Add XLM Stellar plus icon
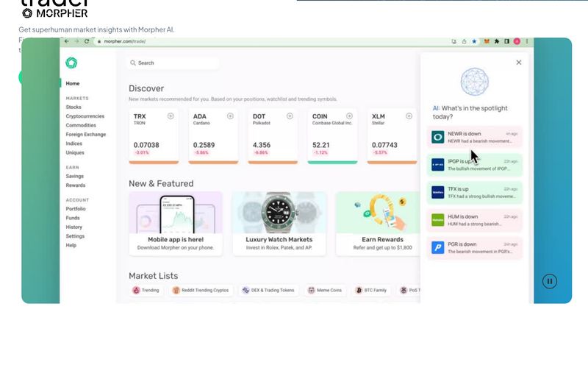This screenshot has width=588, height=365. click(x=409, y=116)
